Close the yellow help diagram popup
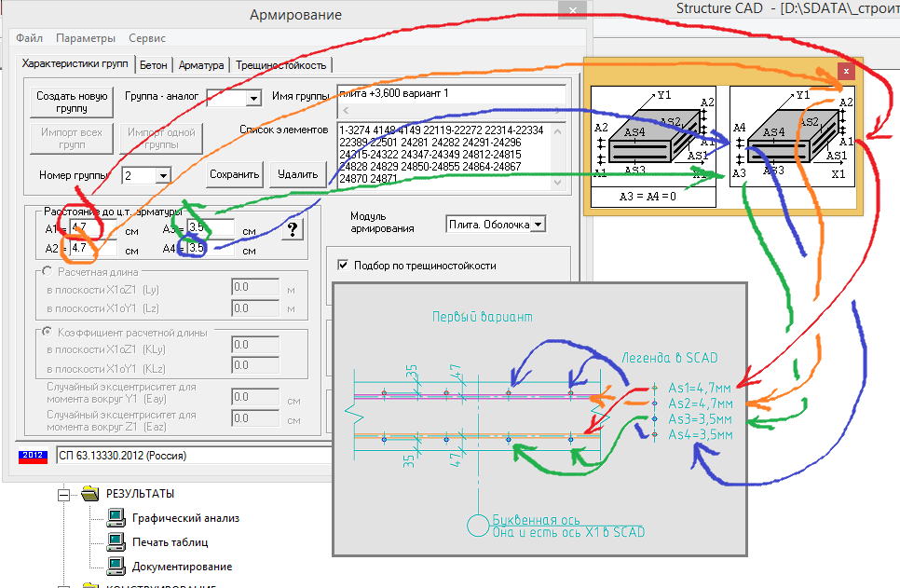 click(x=845, y=71)
